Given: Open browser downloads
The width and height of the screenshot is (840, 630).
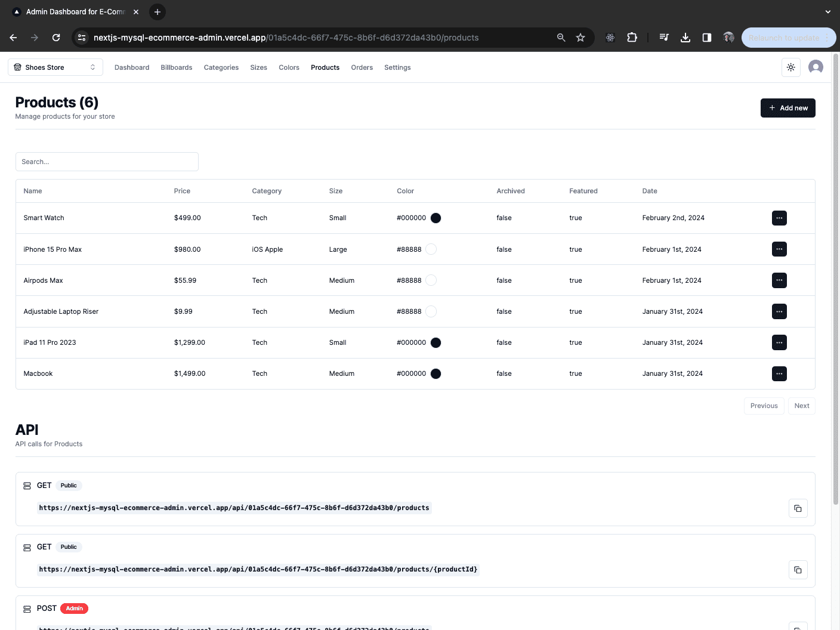Looking at the screenshot, I should [685, 38].
